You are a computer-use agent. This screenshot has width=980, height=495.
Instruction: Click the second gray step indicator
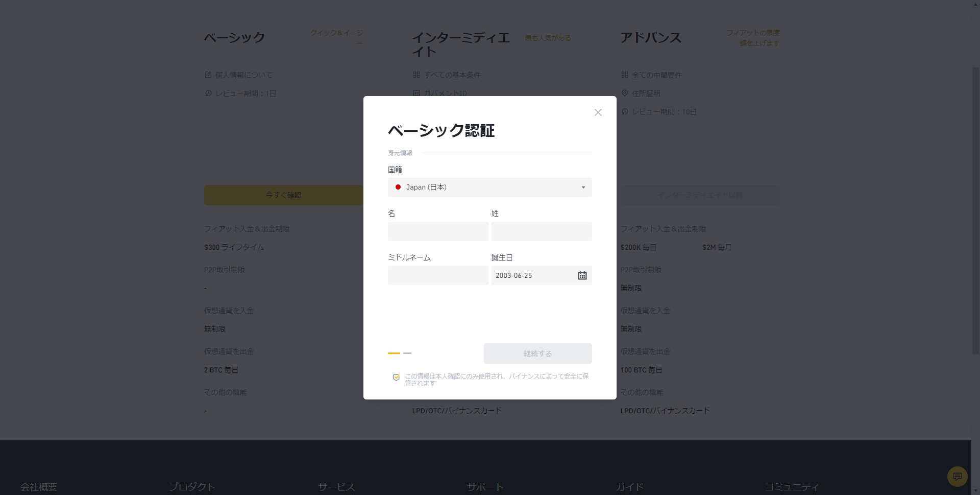[x=407, y=353]
